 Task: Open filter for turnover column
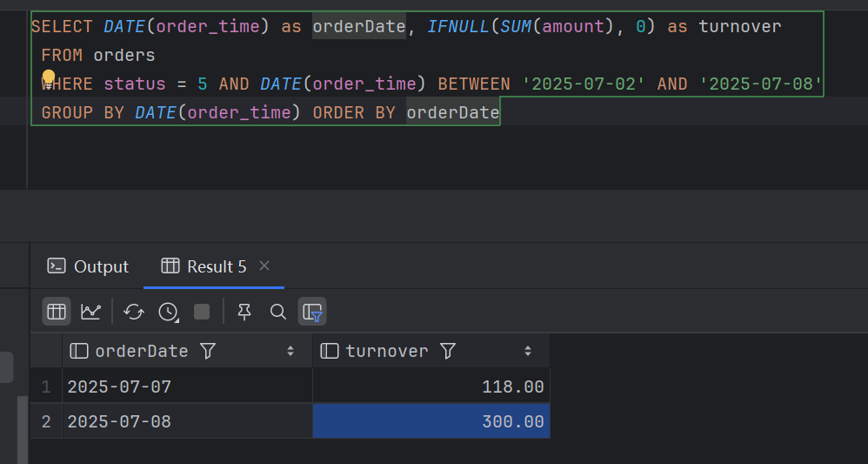[x=448, y=350]
